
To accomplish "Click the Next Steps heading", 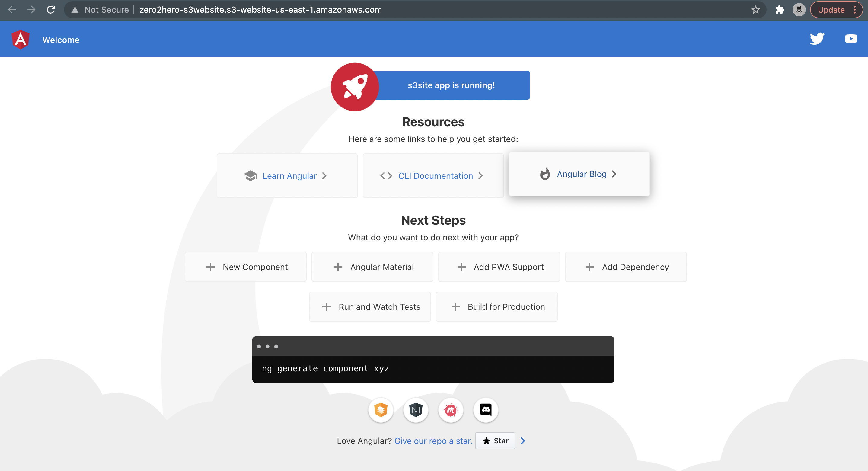I will click(433, 220).
